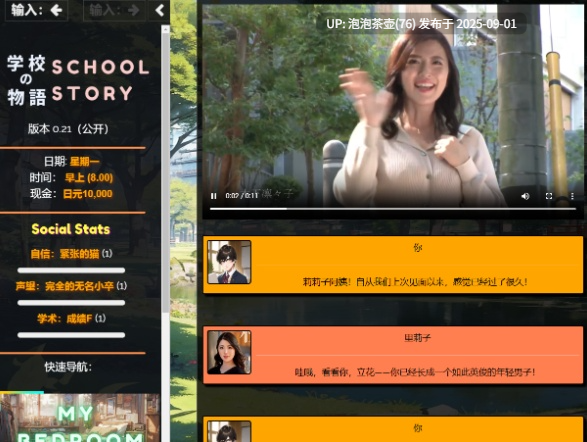The image size is (587, 442).
Task: Click the UP: 泡泡茶壶(76) uploader caption
Action: click(x=421, y=24)
